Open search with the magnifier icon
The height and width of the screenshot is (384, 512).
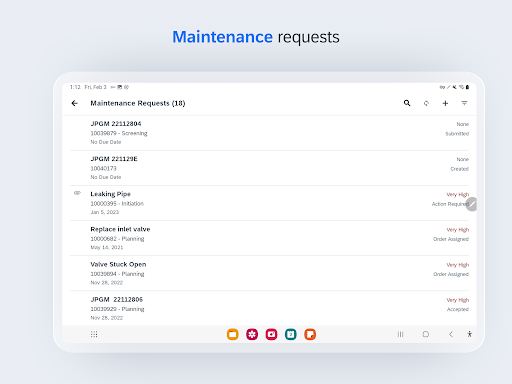pyautogui.click(x=407, y=103)
